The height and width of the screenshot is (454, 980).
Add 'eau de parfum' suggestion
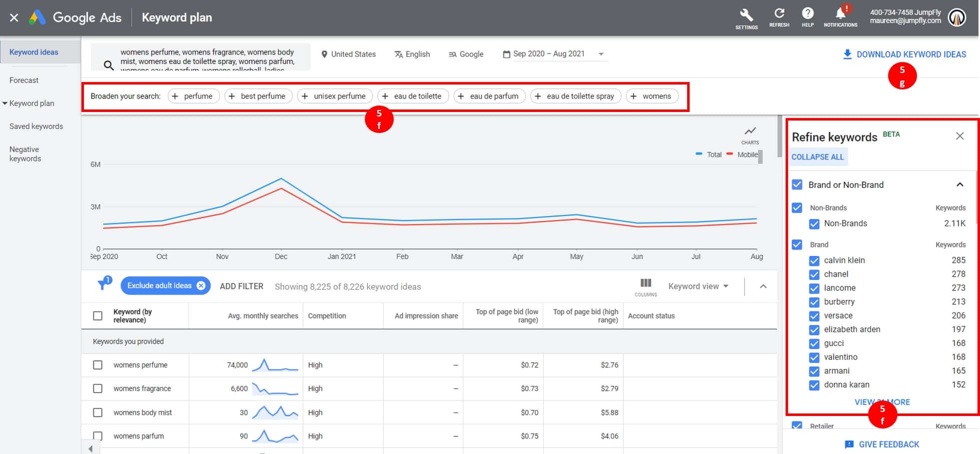pyautogui.click(x=489, y=96)
